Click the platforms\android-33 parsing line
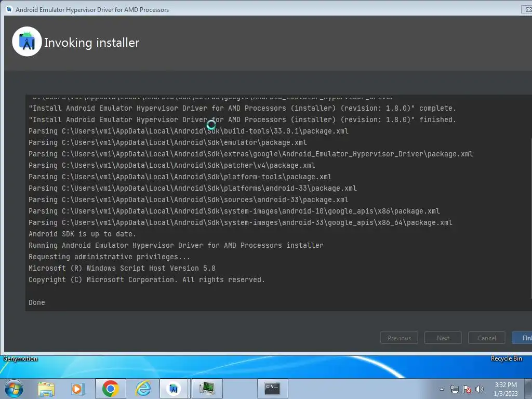Screen dimensions: 532x399 click(x=192, y=188)
